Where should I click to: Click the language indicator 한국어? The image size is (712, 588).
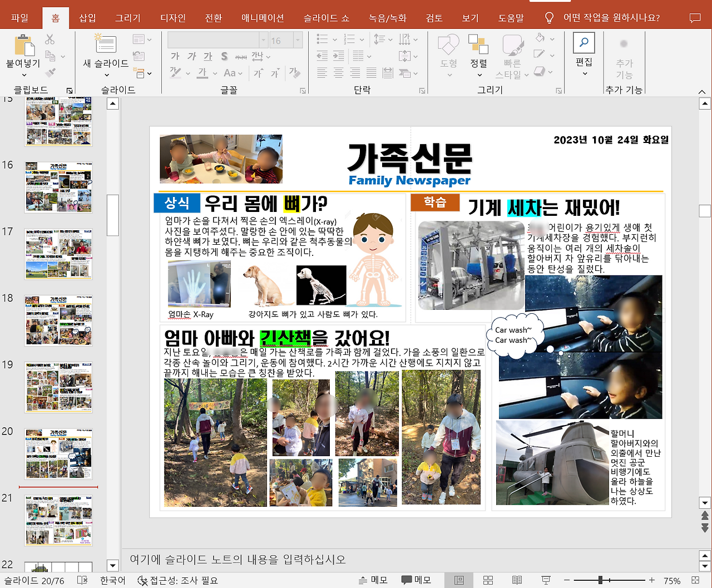[x=112, y=580]
